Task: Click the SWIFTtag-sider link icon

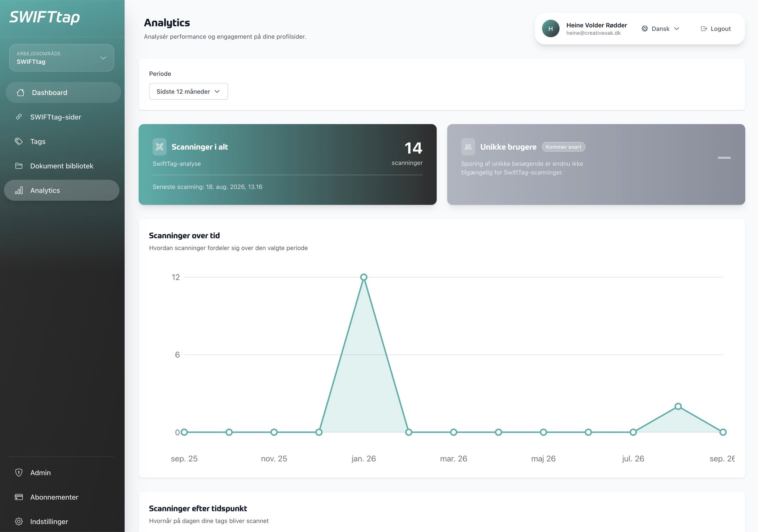Action: pyautogui.click(x=19, y=117)
